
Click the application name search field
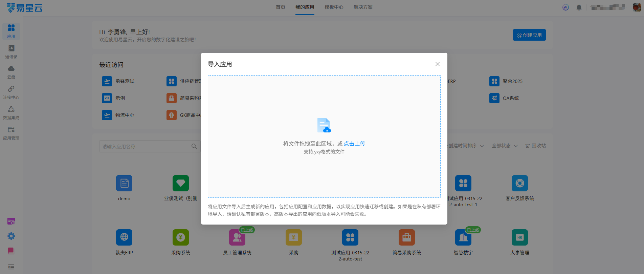click(146, 146)
